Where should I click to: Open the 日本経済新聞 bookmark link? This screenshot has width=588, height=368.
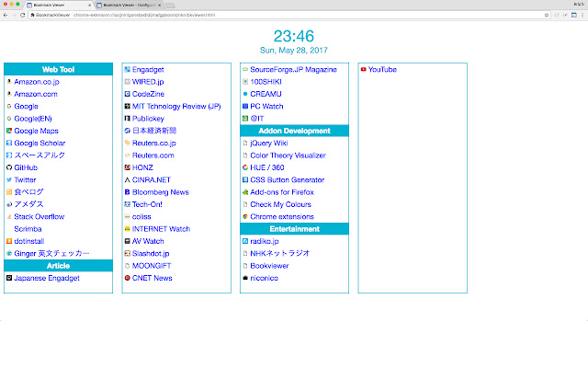154,131
